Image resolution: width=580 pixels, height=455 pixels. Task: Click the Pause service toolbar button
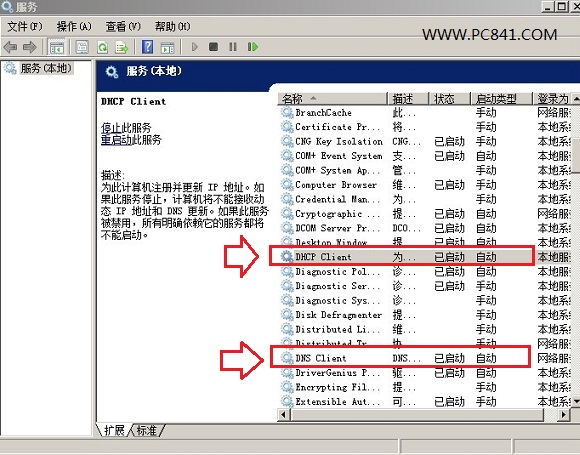click(233, 47)
